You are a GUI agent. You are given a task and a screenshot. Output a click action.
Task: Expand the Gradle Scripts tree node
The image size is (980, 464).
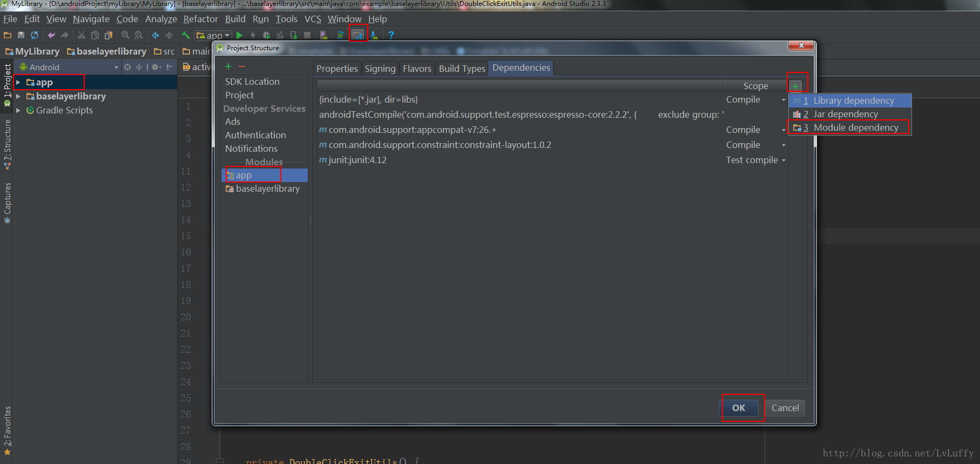[18, 110]
